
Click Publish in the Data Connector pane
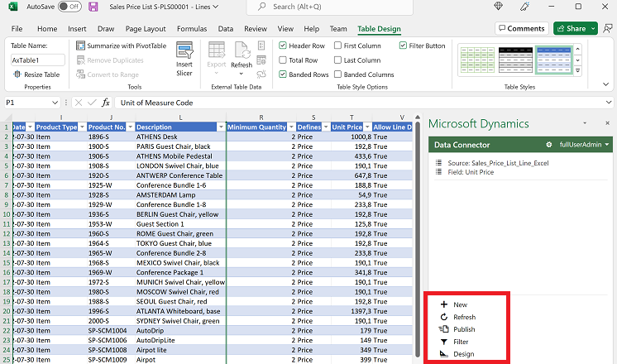(x=463, y=329)
